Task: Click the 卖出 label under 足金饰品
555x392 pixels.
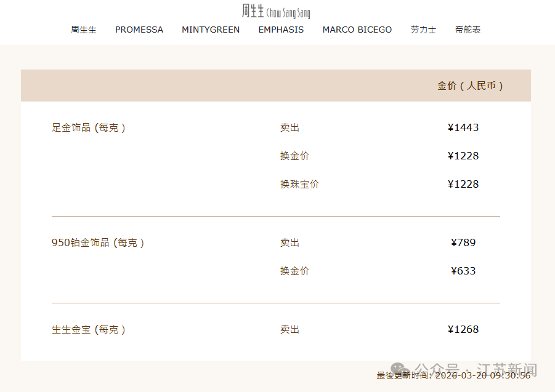Action: coord(290,127)
